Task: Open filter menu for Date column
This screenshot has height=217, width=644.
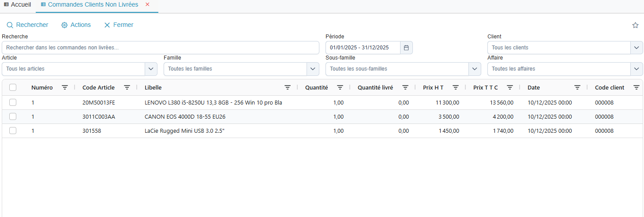Action: [x=577, y=88]
